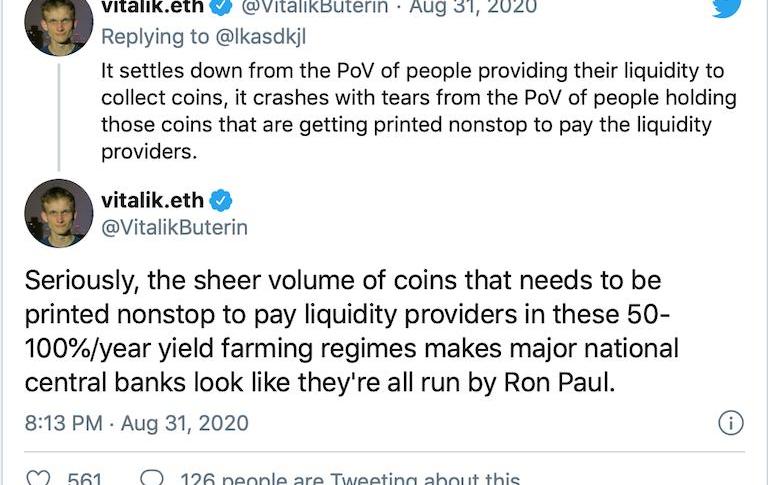Click the top tweet's @VitalikButerin handle

(314, 7)
